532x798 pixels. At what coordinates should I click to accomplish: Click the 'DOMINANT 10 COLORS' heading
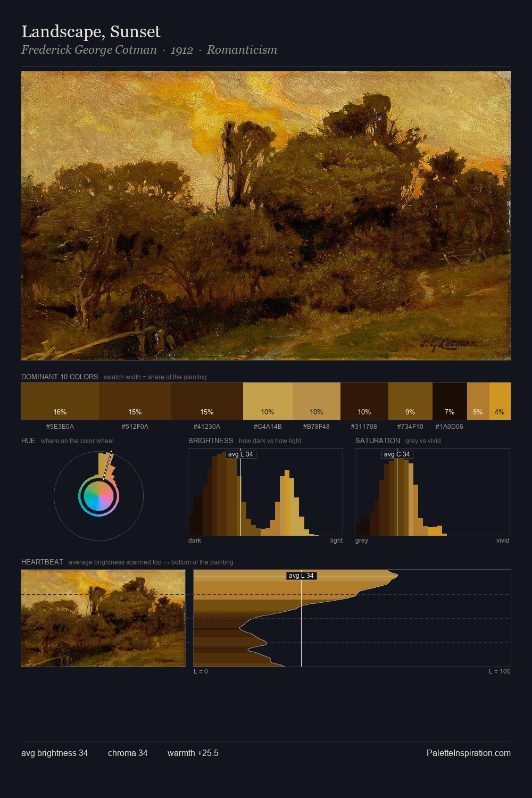[x=60, y=377]
